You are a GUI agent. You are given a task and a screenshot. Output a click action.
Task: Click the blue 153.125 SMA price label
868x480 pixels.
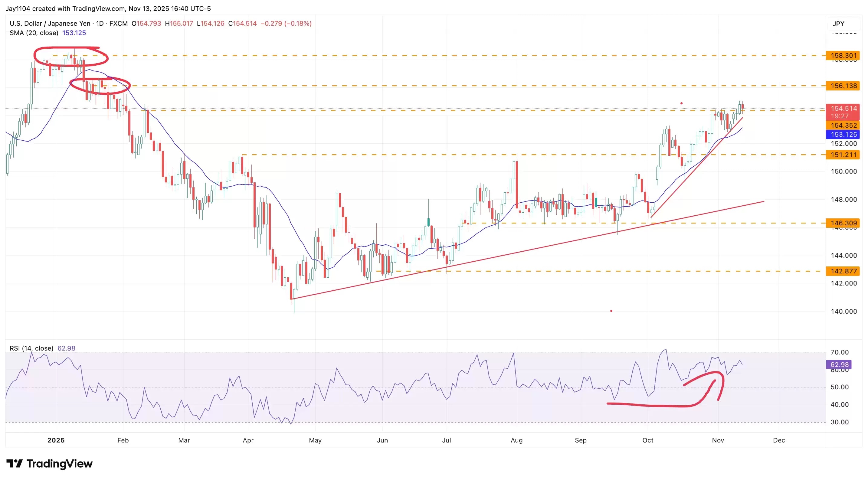point(843,134)
